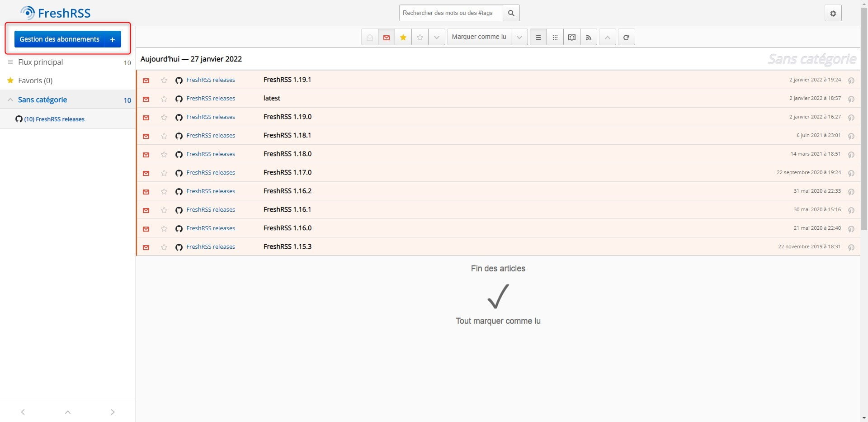Click the search input field

tap(451, 13)
